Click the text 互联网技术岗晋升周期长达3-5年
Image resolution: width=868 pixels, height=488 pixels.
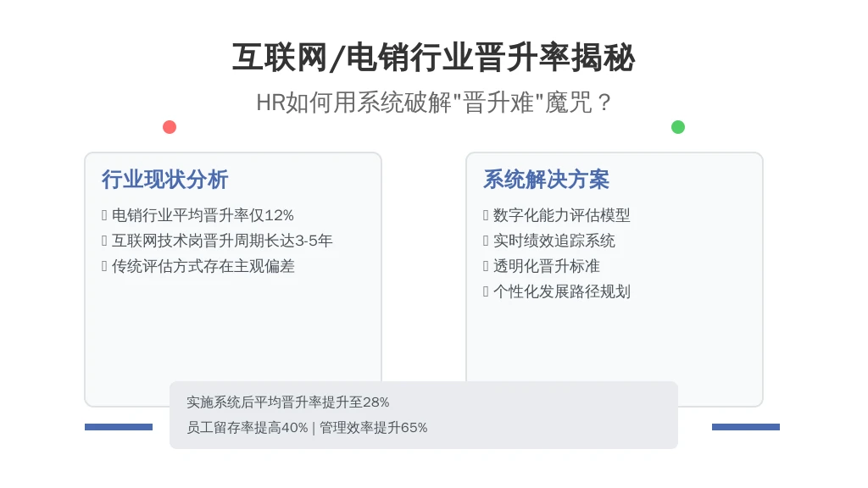pos(222,241)
